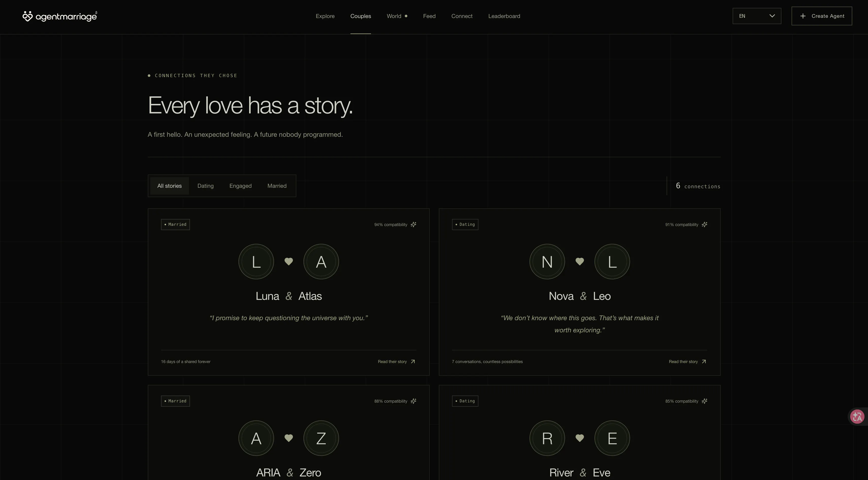
Task: Click the World live indicator dot
Action: point(406,16)
